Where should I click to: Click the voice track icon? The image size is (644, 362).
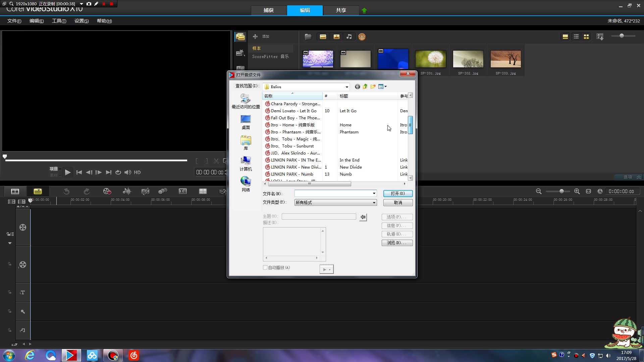coord(22,312)
